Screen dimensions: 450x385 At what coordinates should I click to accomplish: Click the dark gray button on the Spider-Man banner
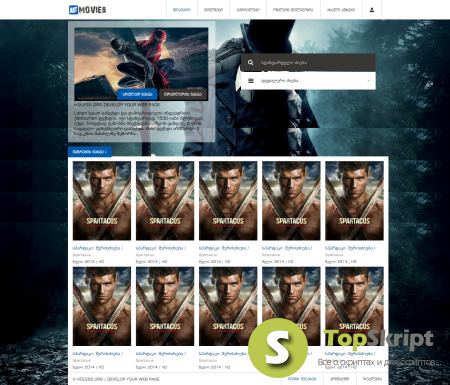pos(183,94)
